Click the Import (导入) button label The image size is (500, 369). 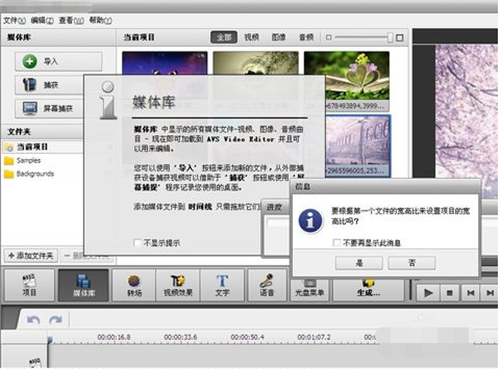coord(51,61)
